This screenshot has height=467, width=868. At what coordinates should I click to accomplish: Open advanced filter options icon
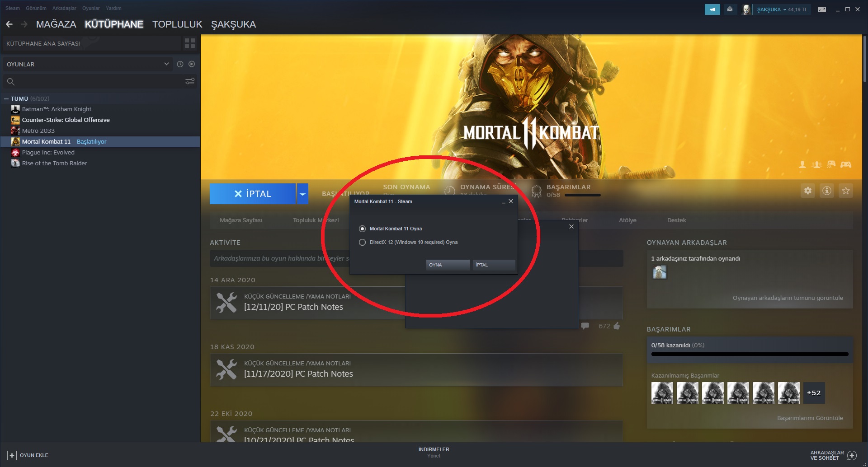190,81
